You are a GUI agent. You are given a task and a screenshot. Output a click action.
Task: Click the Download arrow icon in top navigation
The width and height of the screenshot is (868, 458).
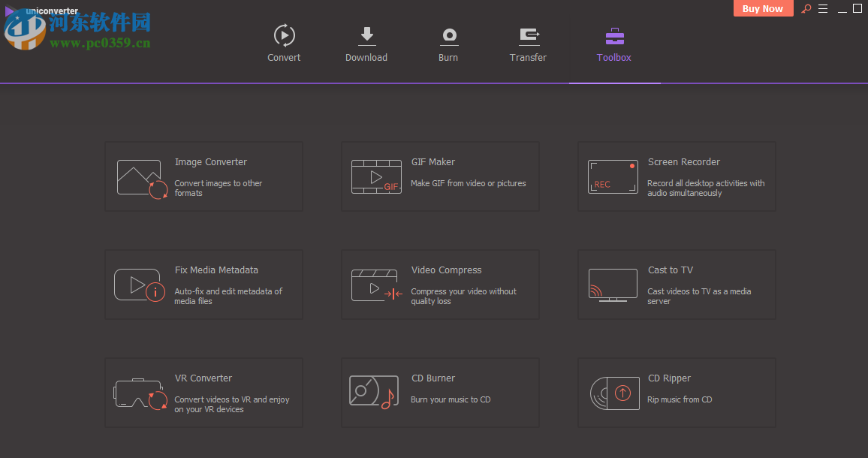[x=366, y=35]
